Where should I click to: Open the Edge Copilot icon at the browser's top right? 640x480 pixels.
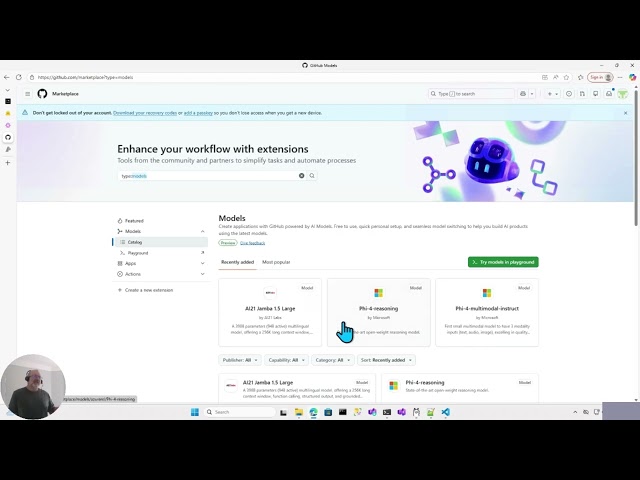(x=633, y=77)
